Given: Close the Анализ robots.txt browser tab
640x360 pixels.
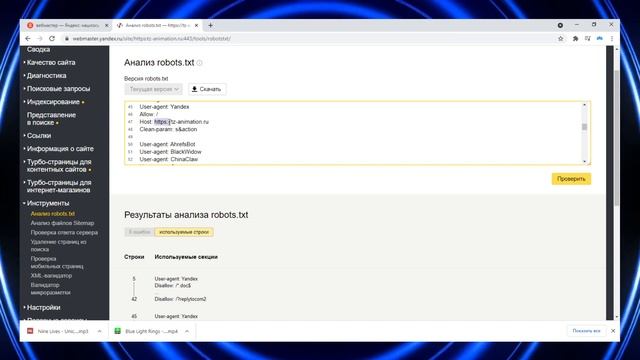Looking at the screenshot, I should point(196,25).
